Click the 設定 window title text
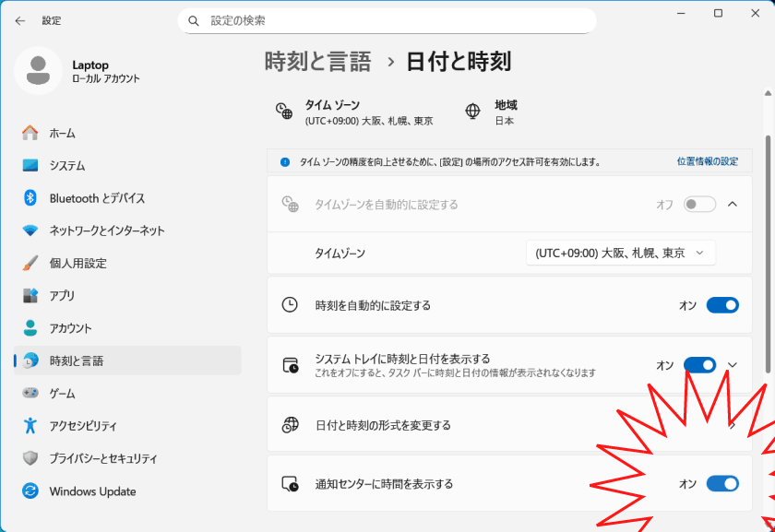Image resolution: width=775 pixels, height=532 pixels. tap(52, 21)
